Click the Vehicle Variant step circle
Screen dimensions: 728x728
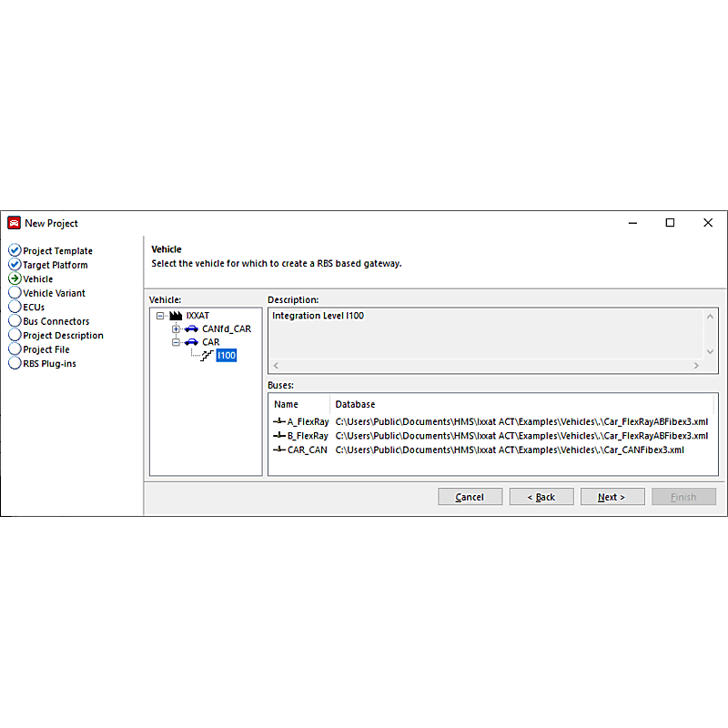click(15, 292)
